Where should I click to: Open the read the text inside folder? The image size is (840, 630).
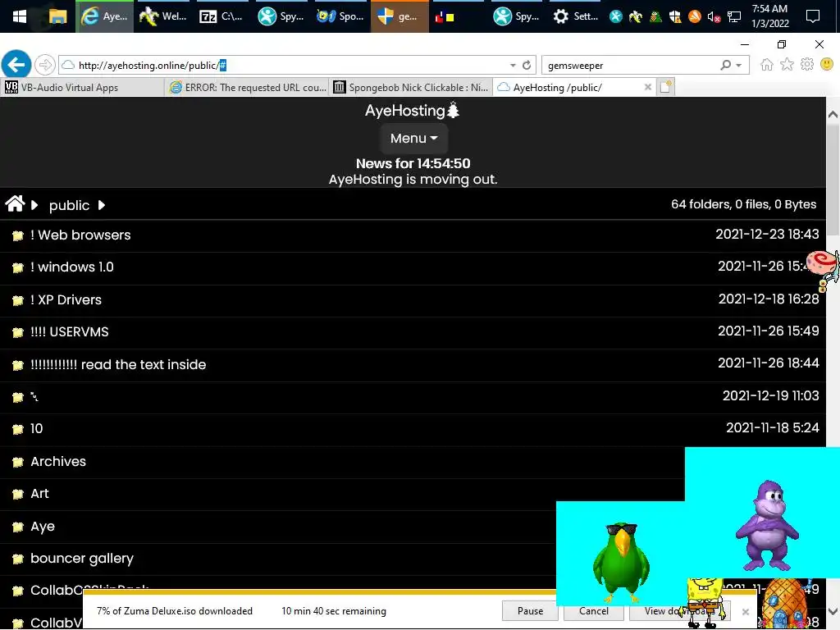(x=118, y=364)
